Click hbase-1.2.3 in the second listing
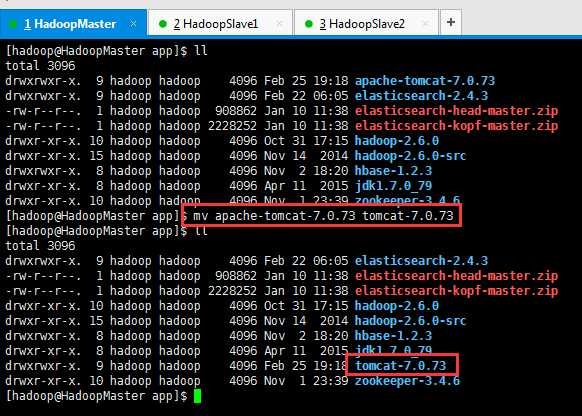Viewport: 582px width, 416px height. pos(393,335)
